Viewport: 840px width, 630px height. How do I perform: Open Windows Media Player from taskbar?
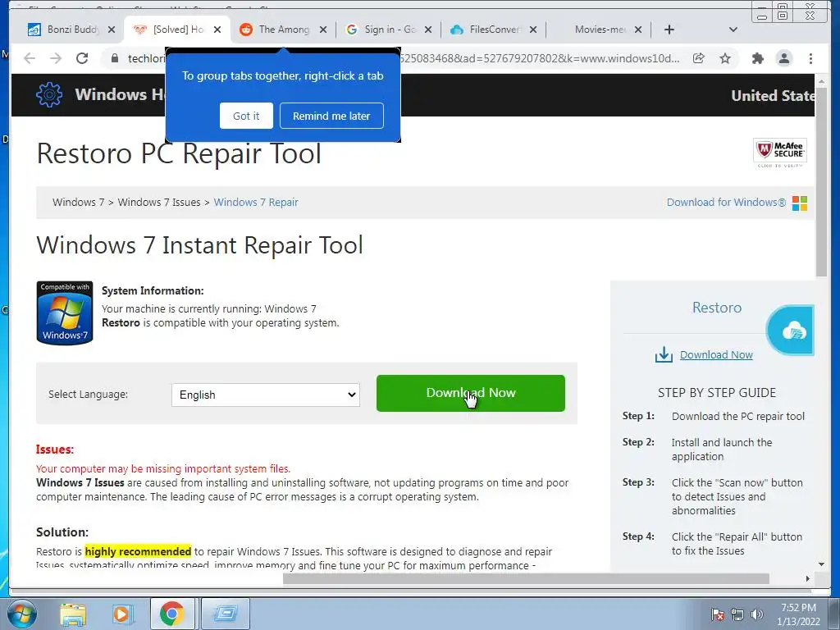click(121, 614)
